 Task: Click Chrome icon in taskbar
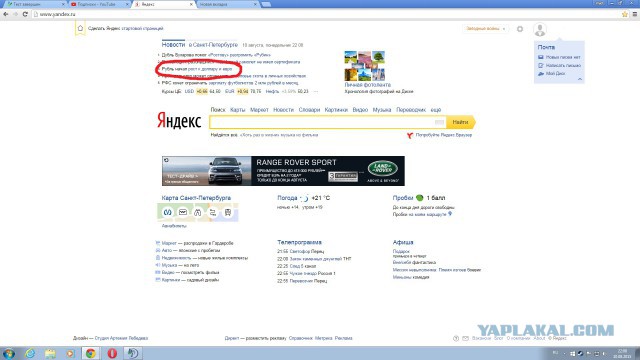tap(91, 353)
